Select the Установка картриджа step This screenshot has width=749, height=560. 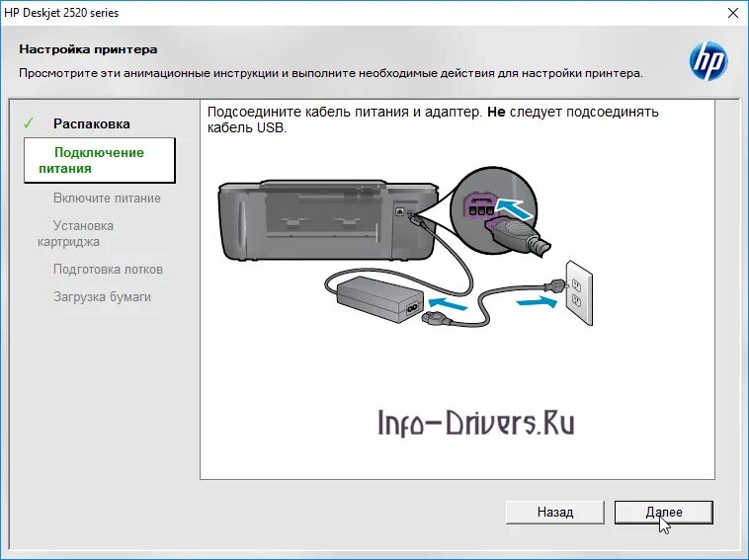[x=75, y=233]
